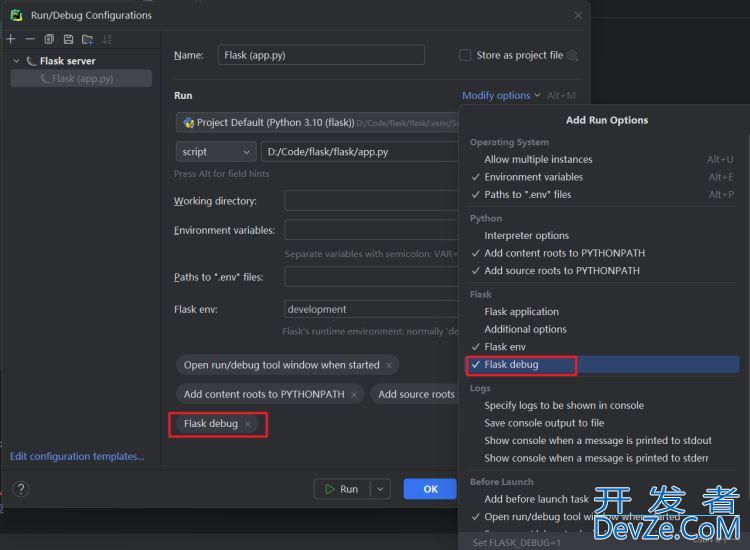This screenshot has width=750, height=550.
Task: Click the Working directory field
Action: click(371, 201)
